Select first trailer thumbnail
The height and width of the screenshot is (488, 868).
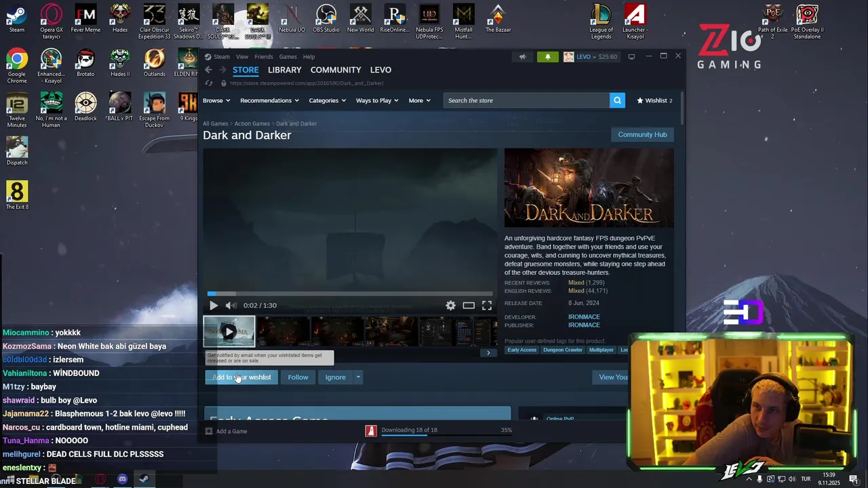coord(229,331)
